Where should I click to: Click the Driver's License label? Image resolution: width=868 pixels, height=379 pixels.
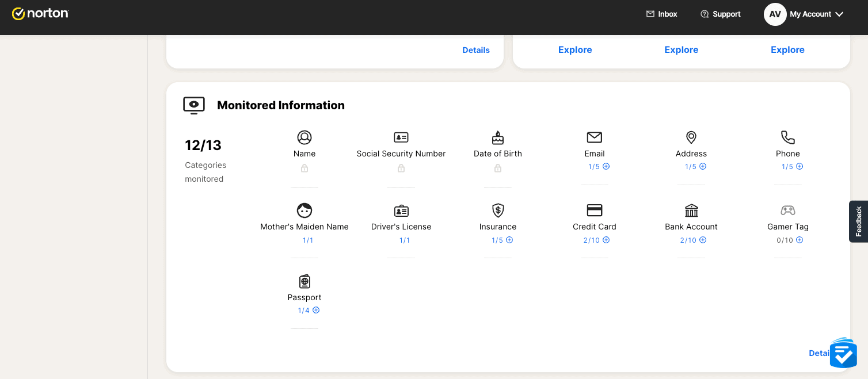point(401,227)
